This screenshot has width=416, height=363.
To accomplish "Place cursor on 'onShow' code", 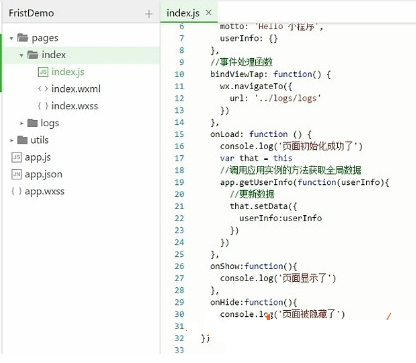I will (x=225, y=266).
